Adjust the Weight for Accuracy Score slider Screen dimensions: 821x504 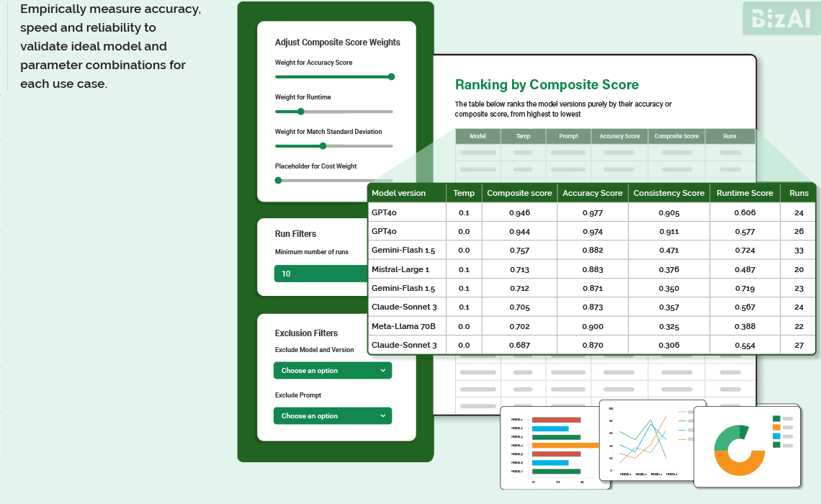[x=391, y=76]
